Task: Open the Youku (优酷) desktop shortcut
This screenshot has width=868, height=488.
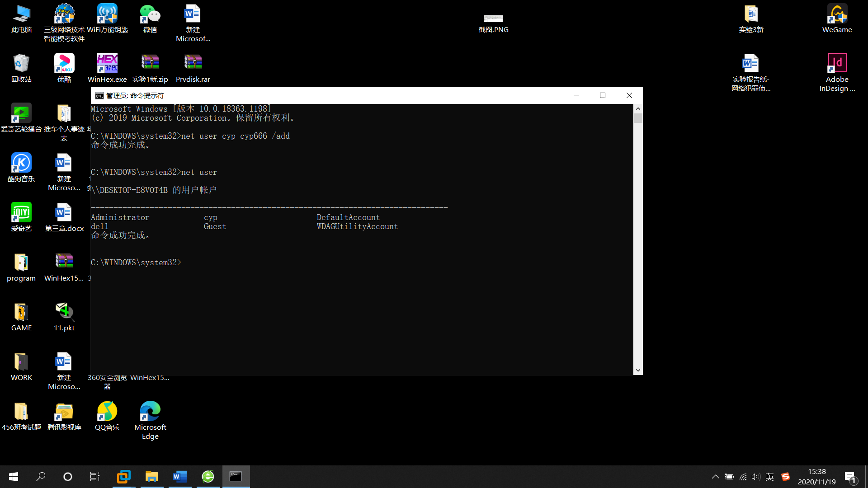Action: click(64, 63)
